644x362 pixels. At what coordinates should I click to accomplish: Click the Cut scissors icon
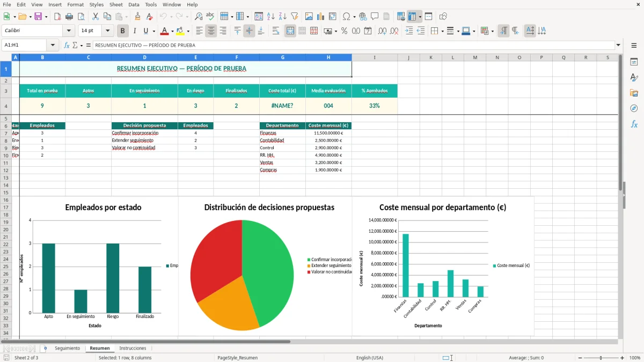click(96, 17)
